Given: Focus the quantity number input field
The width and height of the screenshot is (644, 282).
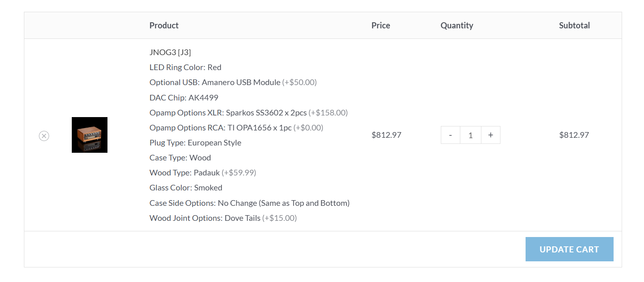Looking at the screenshot, I should 470,135.
